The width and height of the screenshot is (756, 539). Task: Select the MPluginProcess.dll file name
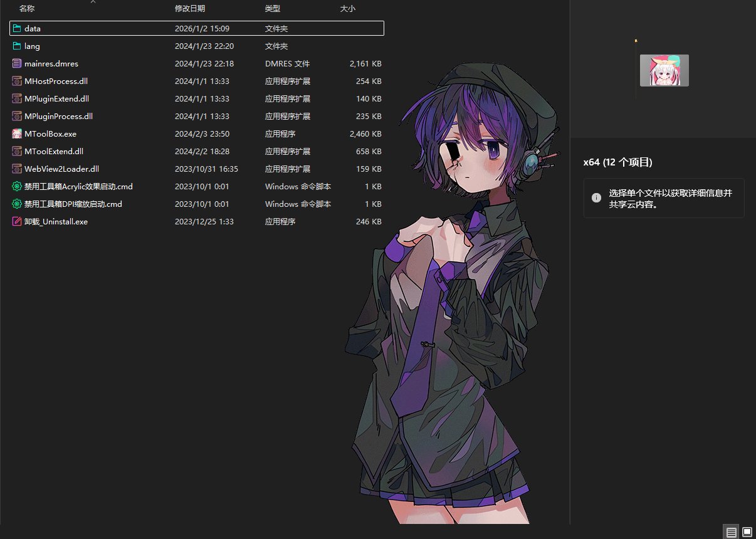(58, 117)
